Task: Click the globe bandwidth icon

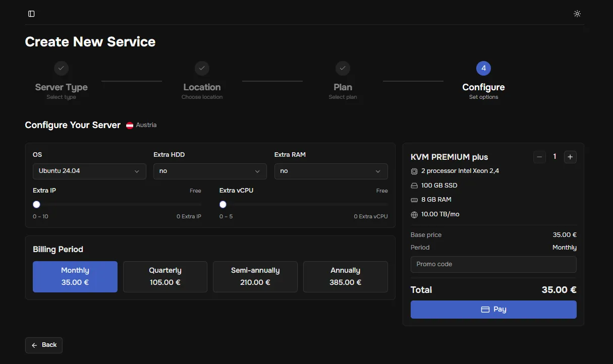Action: (x=414, y=215)
